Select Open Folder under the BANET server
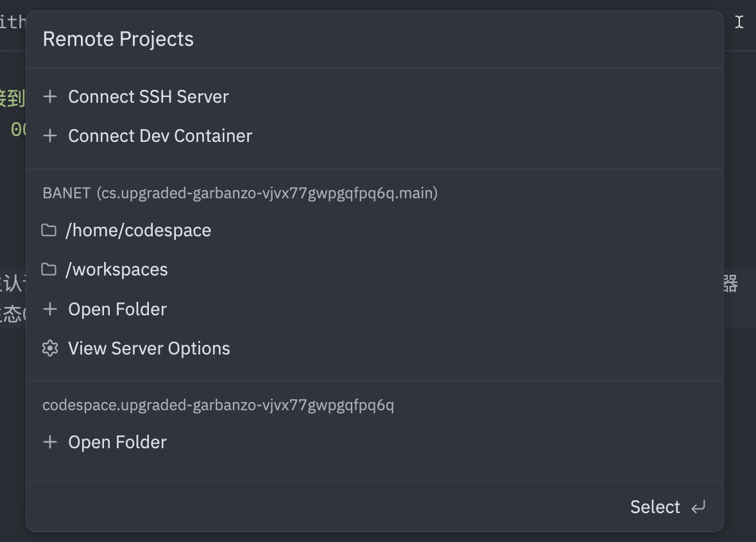The width and height of the screenshot is (756, 542). click(117, 310)
